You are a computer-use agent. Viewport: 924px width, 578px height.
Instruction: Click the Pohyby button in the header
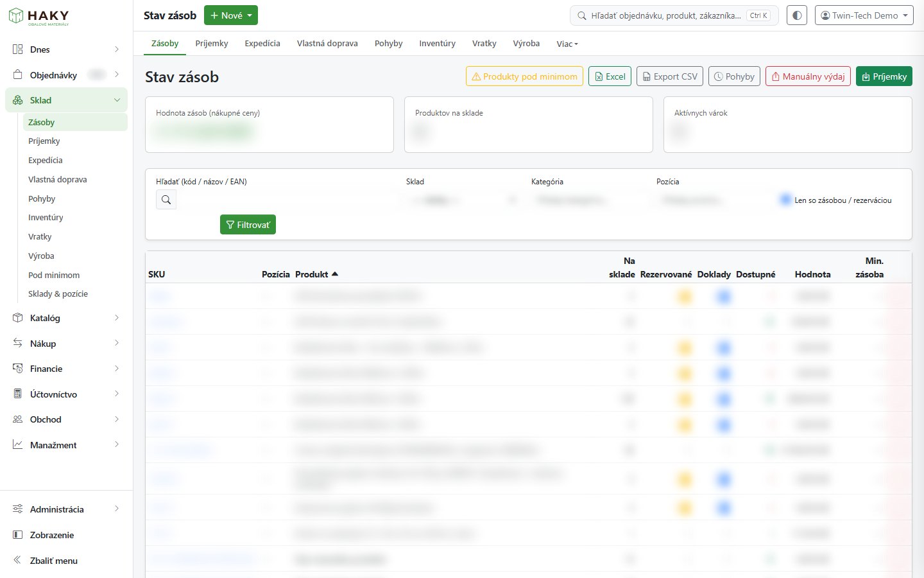734,76
